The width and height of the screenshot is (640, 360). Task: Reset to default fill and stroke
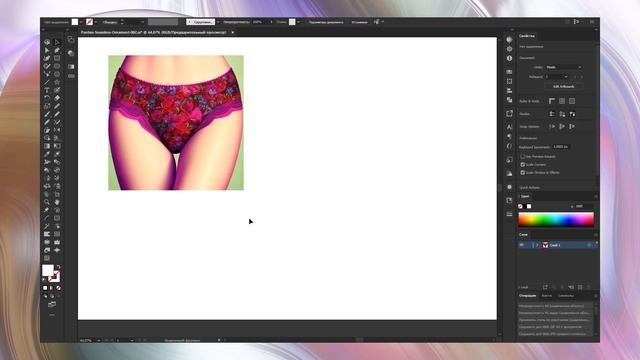(x=44, y=280)
